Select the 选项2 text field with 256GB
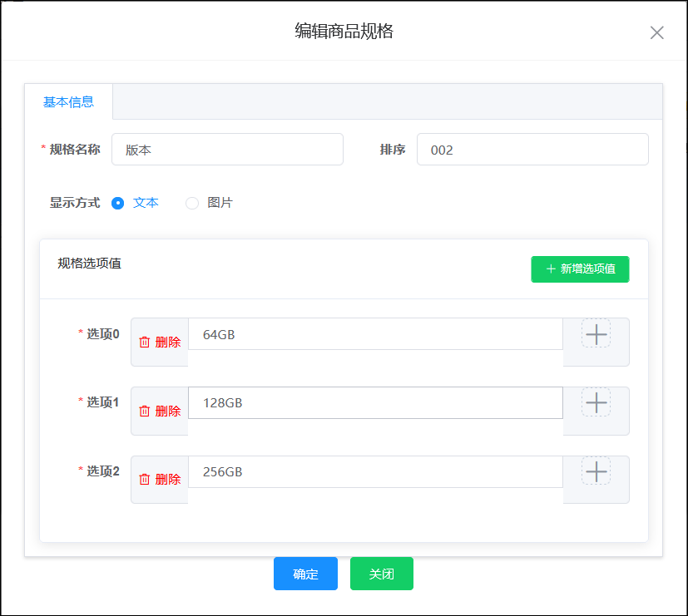 click(x=375, y=471)
